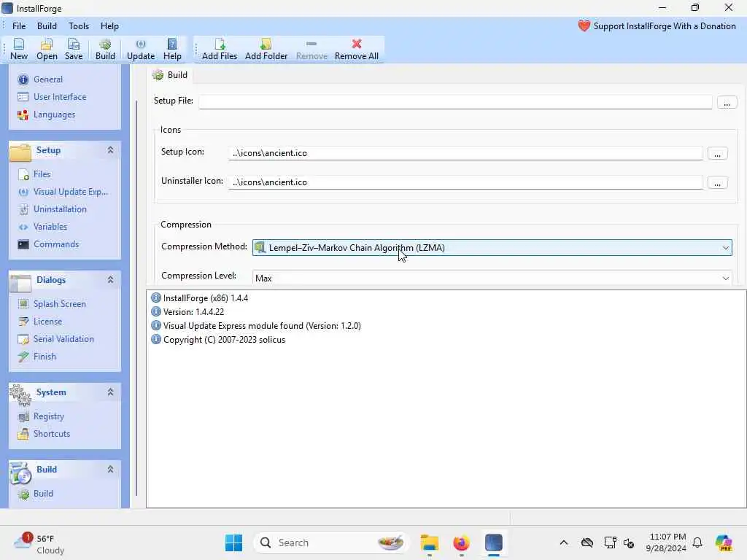Open the Variables page
Image resolution: width=747 pixels, height=560 pixels.
click(x=50, y=227)
